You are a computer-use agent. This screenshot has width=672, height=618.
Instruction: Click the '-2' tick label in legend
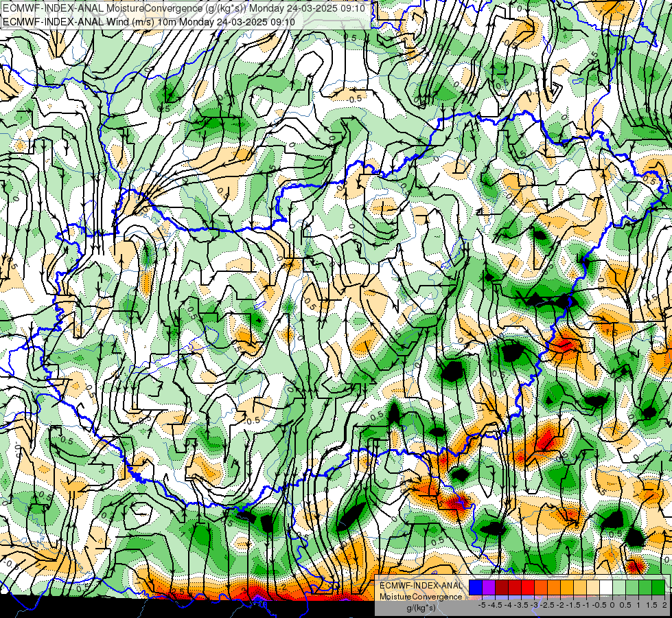pos(561,605)
